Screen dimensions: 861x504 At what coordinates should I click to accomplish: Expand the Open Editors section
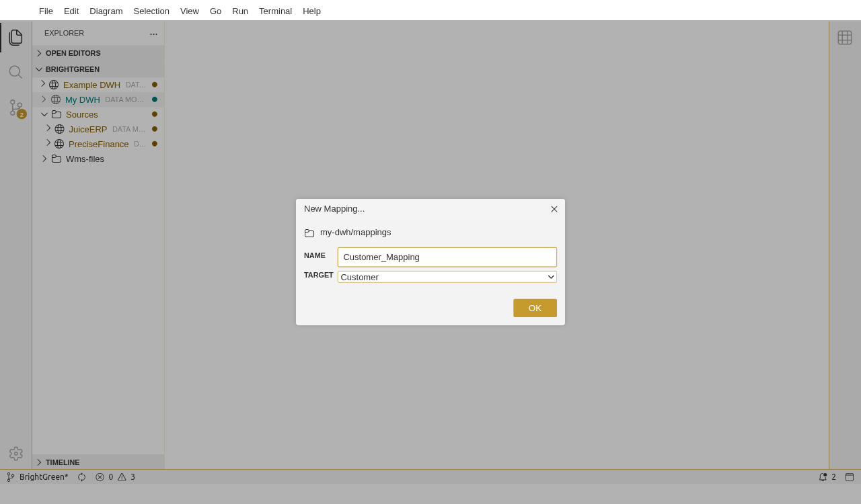pos(73,53)
